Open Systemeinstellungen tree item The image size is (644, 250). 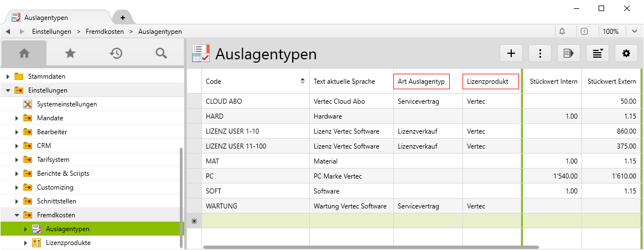66,104
